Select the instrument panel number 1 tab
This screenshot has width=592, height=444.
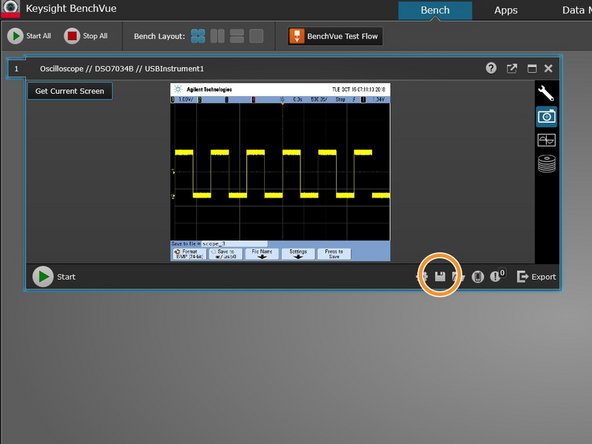[16, 69]
